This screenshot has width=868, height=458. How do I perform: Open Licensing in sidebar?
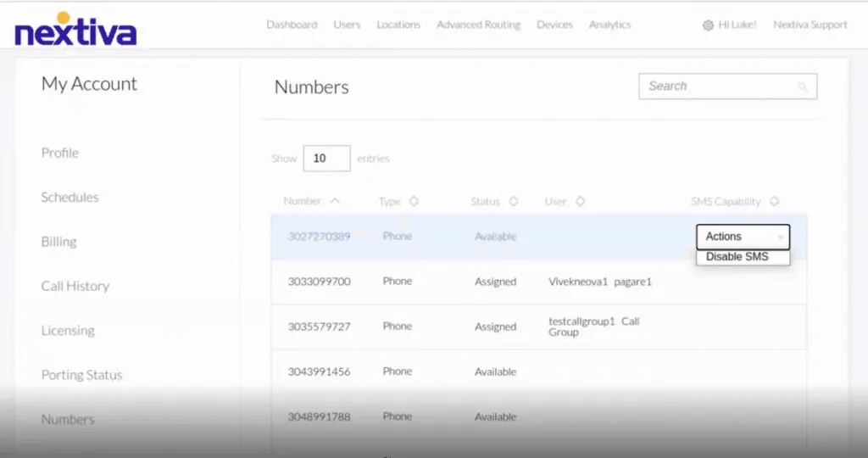(x=68, y=331)
